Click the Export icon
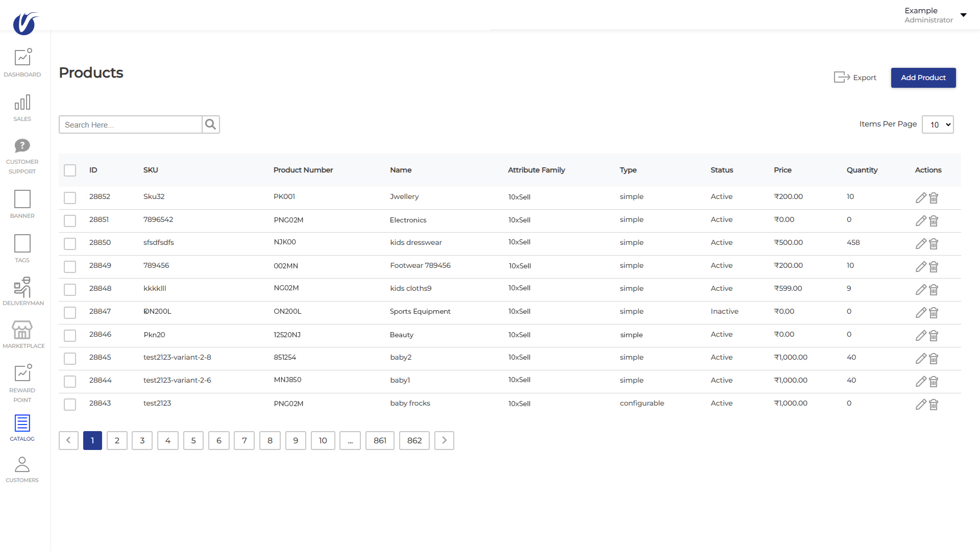 point(842,78)
